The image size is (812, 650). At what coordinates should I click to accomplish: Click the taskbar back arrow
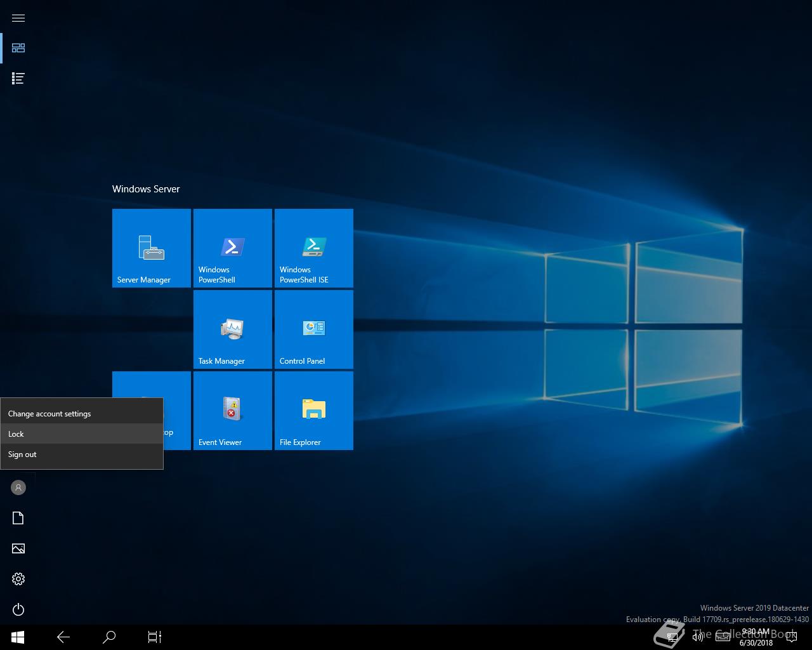[x=63, y=637]
